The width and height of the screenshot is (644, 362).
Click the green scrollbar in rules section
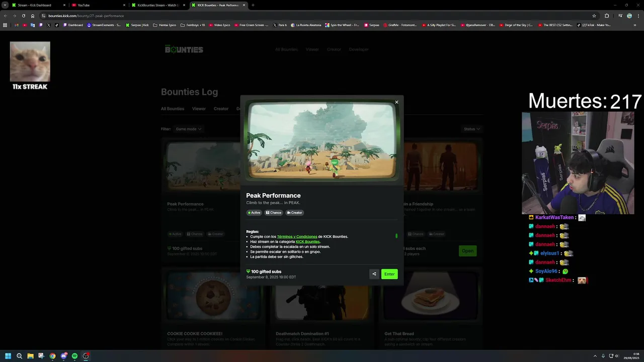click(x=396, y=236)
